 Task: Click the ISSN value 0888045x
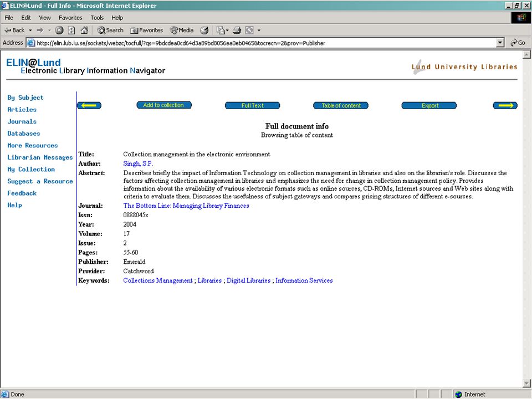click(x=136, y=215)
